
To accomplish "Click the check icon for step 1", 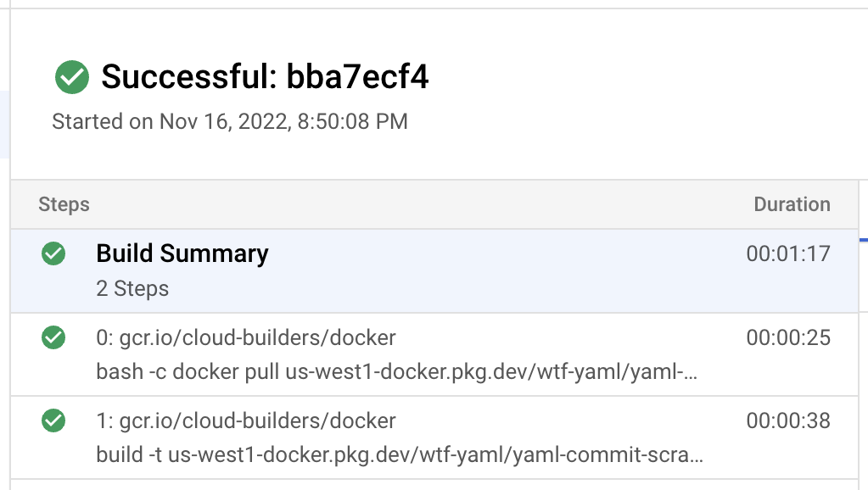I will (53, 420).
